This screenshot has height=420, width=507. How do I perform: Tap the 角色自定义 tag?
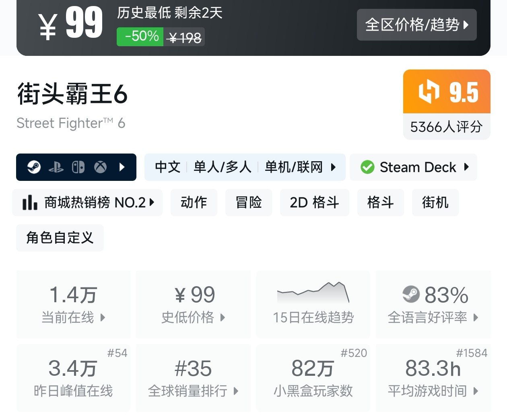(60, 238)
